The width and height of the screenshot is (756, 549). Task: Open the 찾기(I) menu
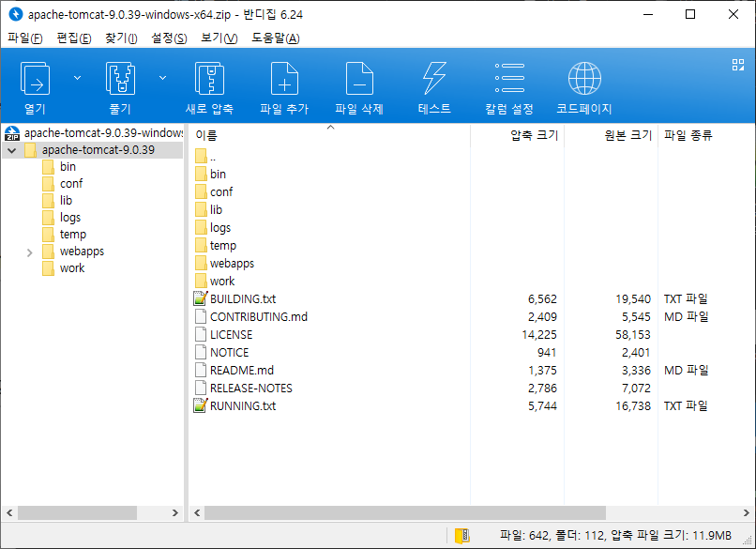coord(121,38)
